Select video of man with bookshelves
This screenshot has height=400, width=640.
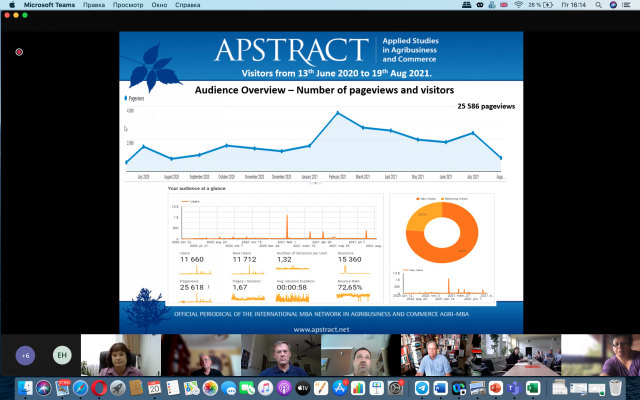(441, 355)
